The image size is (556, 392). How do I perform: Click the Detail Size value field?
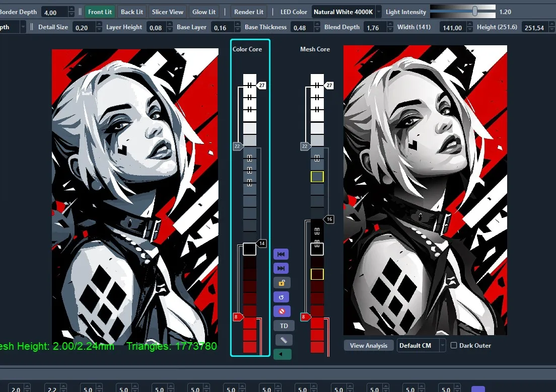pyautogui.click(x=84, y=27)
